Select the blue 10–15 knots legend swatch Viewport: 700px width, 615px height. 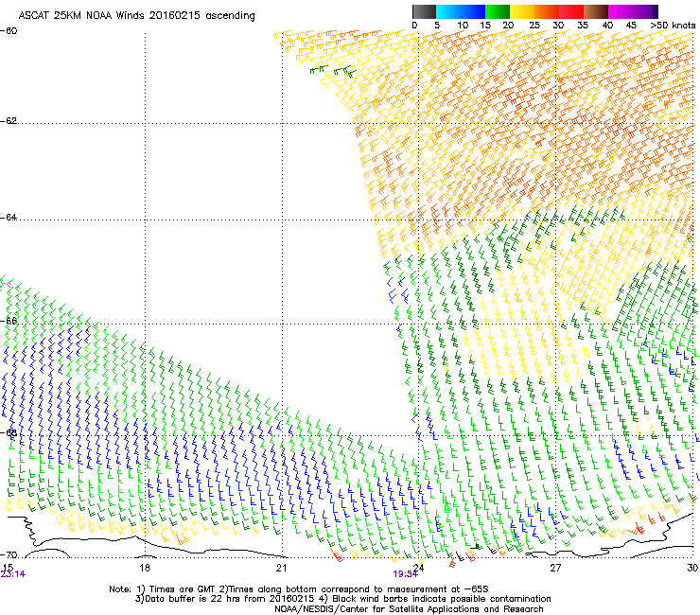pyautogui.click(x=473, y=11)
